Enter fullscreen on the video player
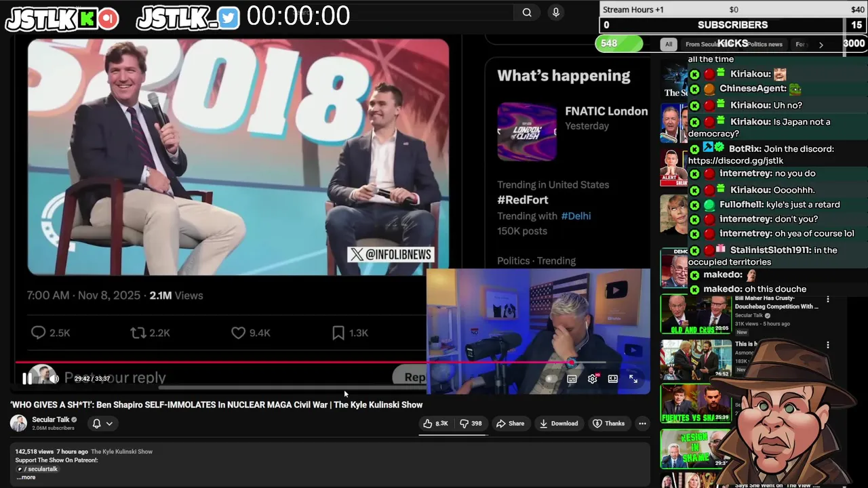This screenshot has width=868, height=488. (633, 379)
